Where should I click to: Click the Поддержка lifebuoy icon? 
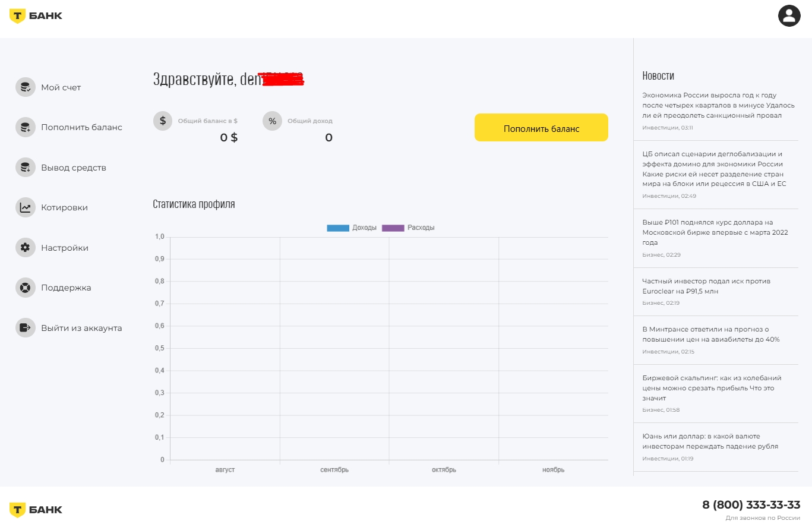tap(26, 288)
